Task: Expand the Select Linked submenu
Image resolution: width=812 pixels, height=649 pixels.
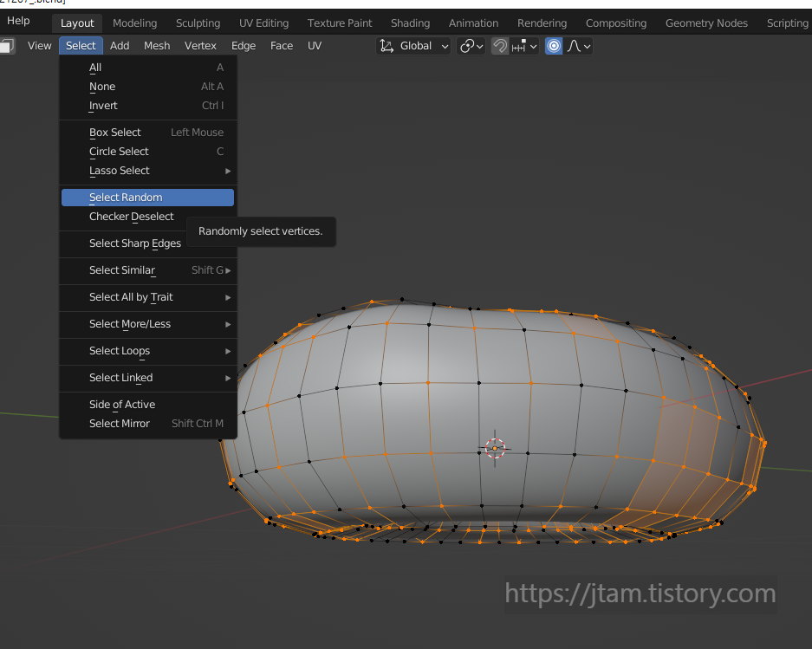Action: [x=148, y=378]
